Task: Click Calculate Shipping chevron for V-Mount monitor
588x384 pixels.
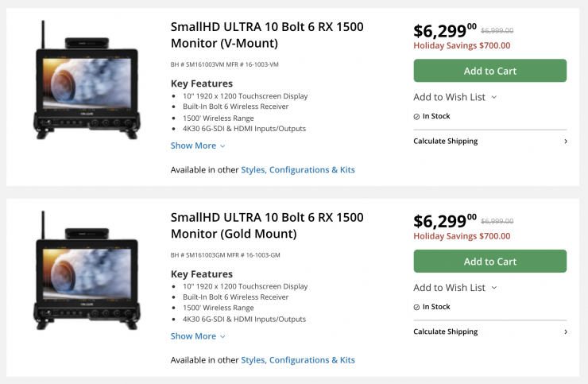Action: click(x=566, y=142)
